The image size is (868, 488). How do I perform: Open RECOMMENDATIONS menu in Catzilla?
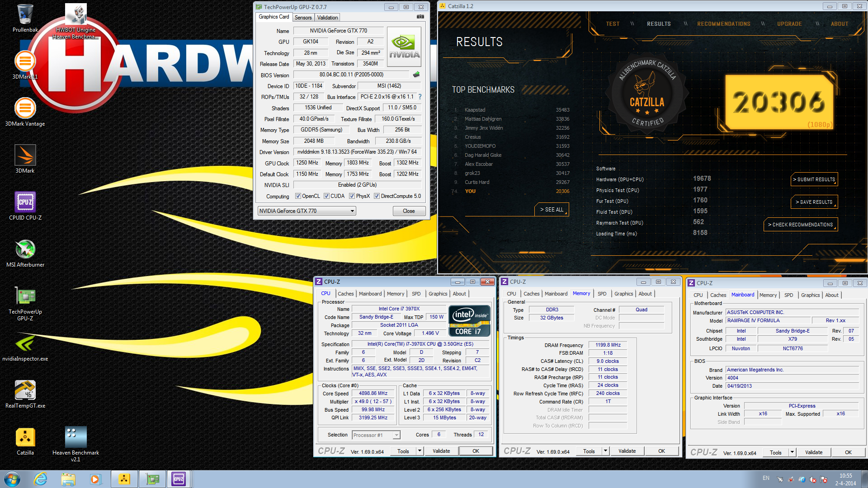point(723,24)
